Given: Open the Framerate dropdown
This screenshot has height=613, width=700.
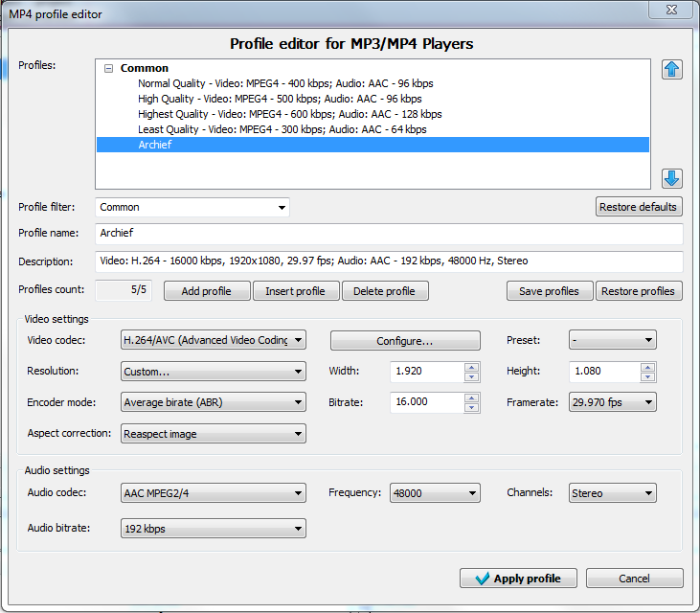Looking at the screenshot, I should pos(649,403).
